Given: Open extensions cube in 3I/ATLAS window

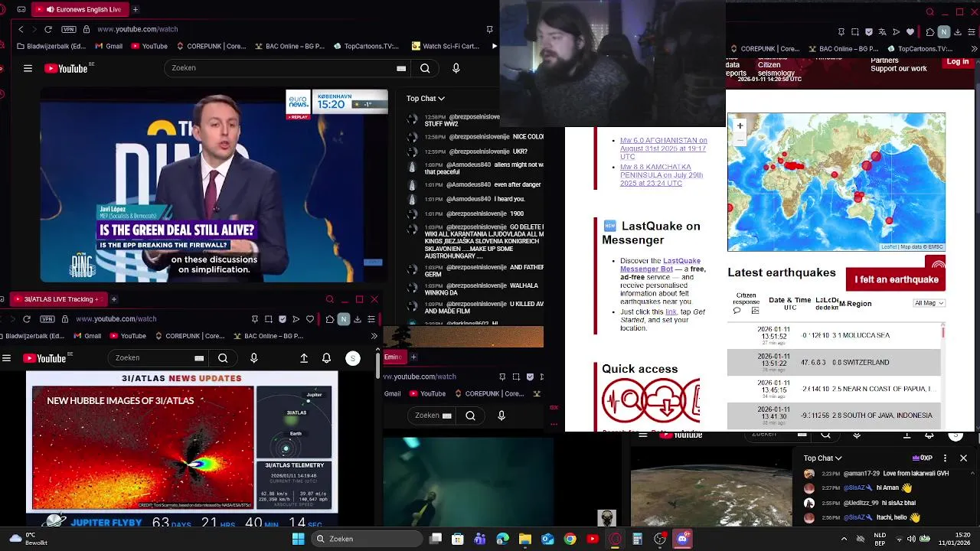Looking at the screenshot, I should point(330,318).
